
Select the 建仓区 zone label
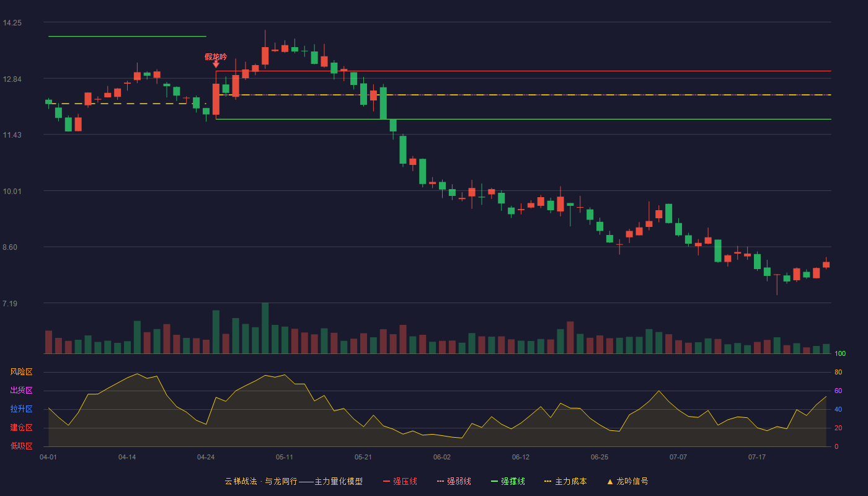[21, 428]
